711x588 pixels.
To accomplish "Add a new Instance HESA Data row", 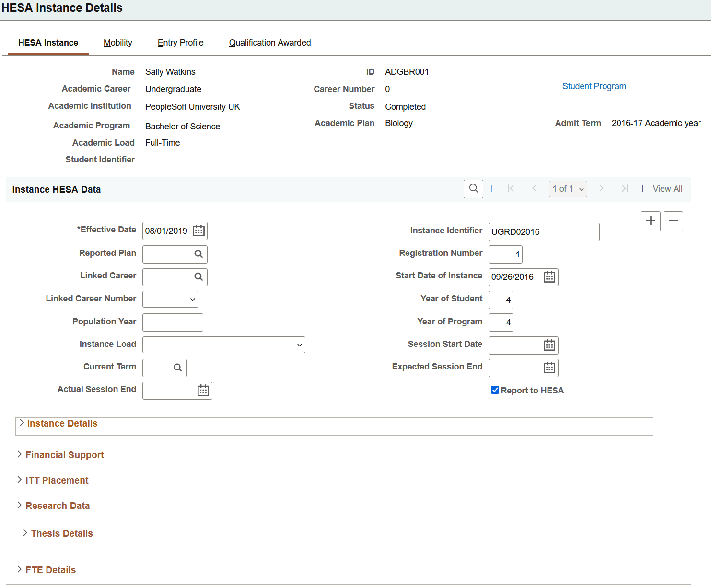I will [650, 221].
